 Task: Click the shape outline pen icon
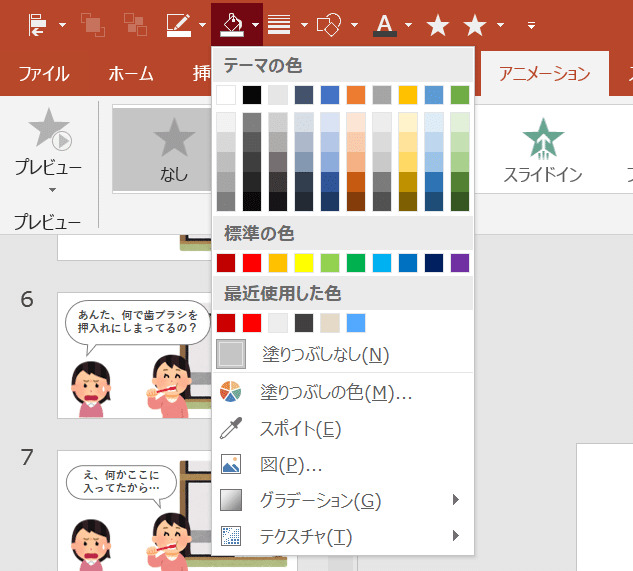click(179, 25)
